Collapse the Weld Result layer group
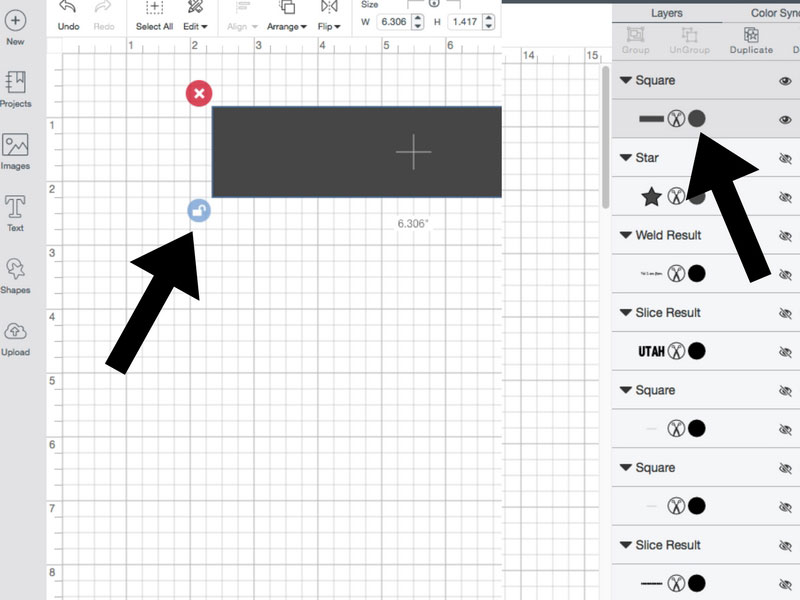The image size is (800, 600). click(x=626, y=235)
